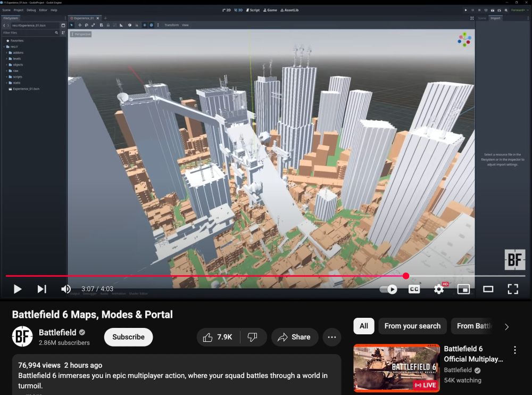The height and width of the screenshot is (395, 532).
Task: Open the Battlefield 6 live video thumbnail
Action: (397, 368)
